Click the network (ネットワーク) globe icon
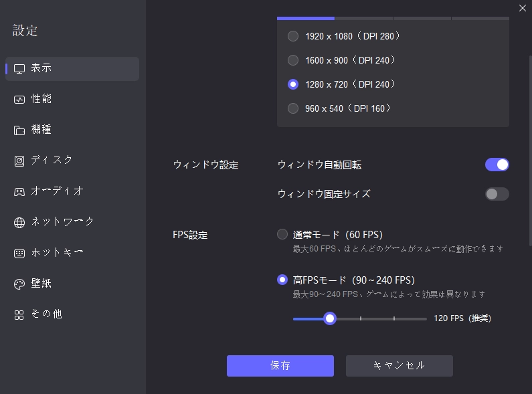Viewport: 532px width, 394px height. pyautogui.click(x=19, y=223)
